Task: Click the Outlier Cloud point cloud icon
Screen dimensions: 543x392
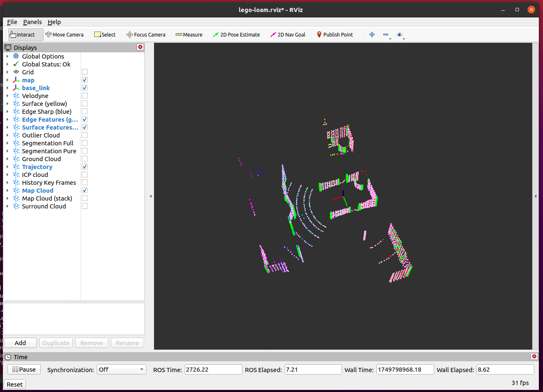Action: [16, 135]
